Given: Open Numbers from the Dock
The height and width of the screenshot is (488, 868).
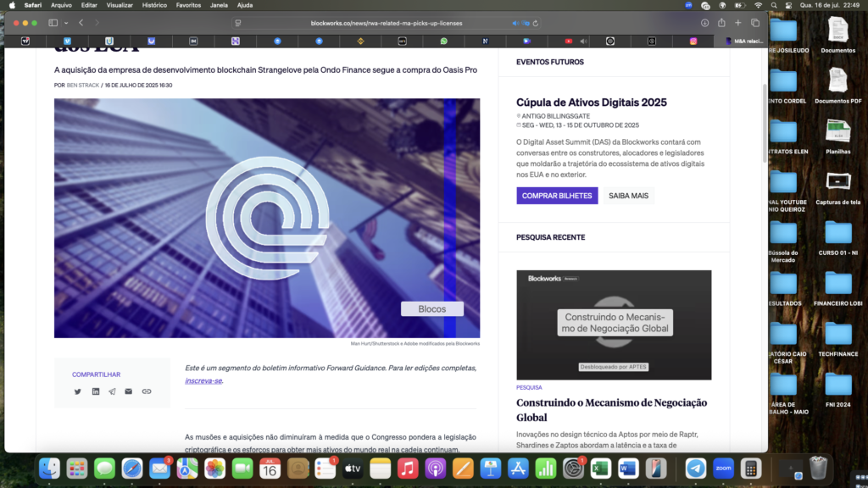Looking at the screenshot, I should click(546, 469).
